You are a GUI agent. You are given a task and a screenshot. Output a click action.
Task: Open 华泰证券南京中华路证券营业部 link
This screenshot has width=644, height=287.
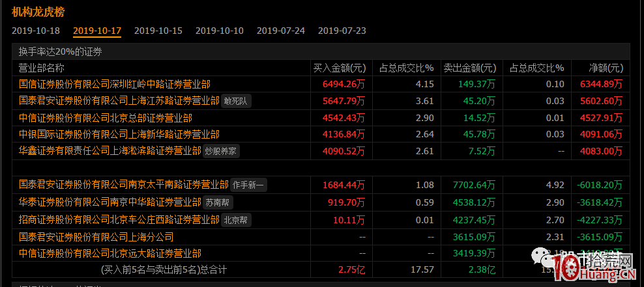pyautogui.click(x=110, y=202)
